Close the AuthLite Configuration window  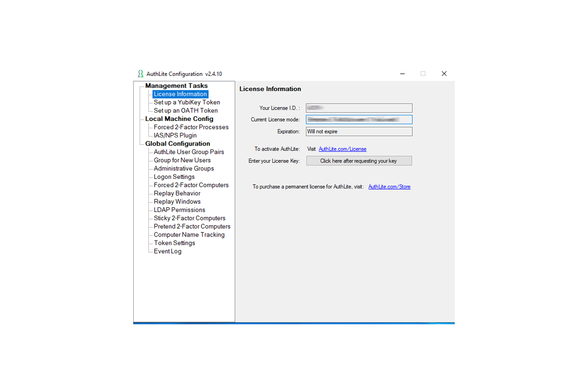(444, 74)
